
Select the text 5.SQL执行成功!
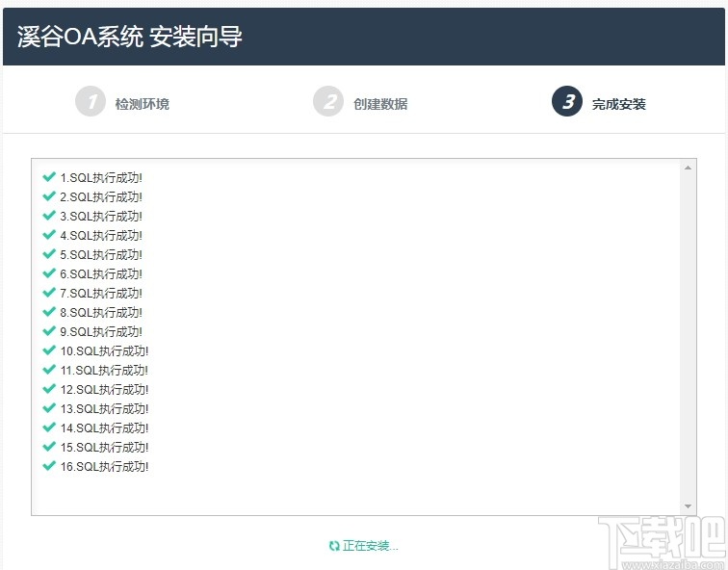(101, 255)
